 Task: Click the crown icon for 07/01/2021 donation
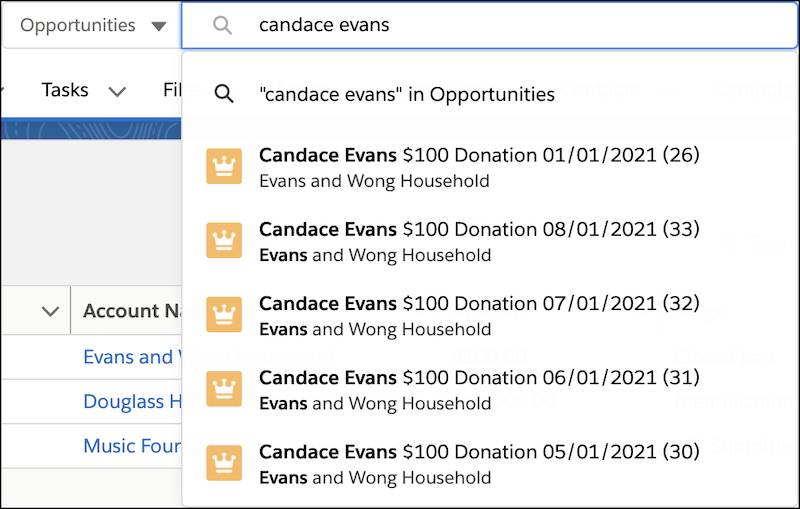point(224,315)
